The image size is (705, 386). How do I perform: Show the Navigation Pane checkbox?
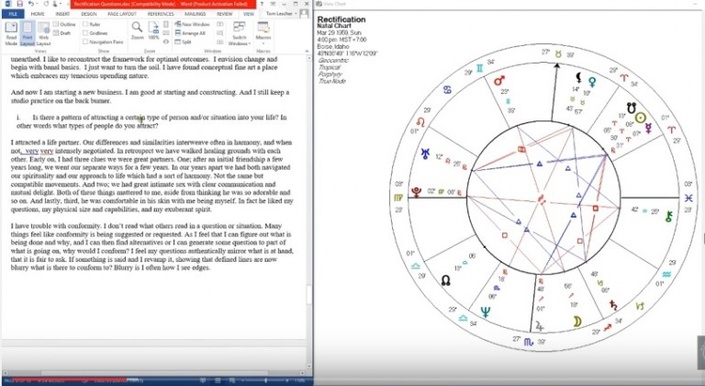click(x=103, y=42)
